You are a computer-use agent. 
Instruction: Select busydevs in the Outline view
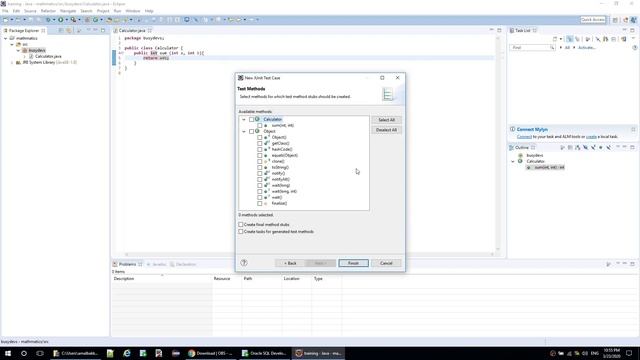point(534,156)
